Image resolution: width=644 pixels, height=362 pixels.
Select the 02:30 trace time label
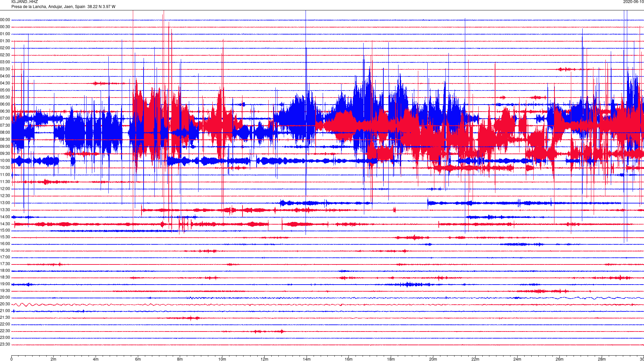pyautogui.click(x=5, y=55)
